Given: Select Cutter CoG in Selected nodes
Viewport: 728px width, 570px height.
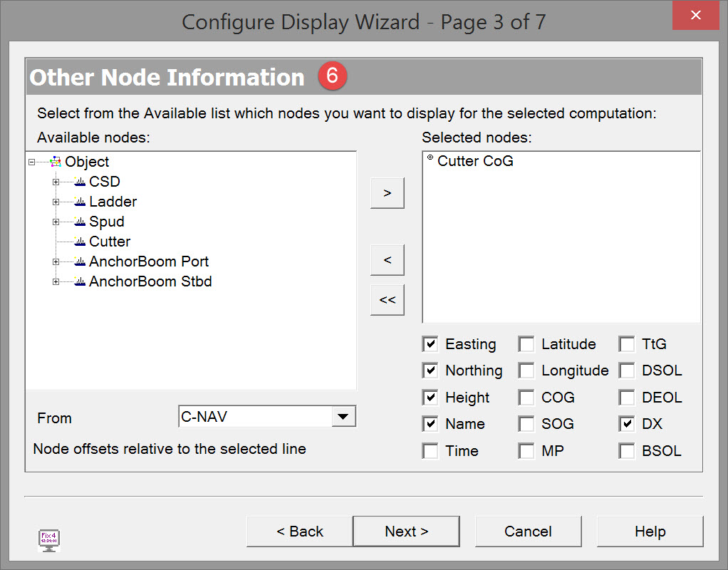Looking at the screenshot, I should click(x=475, y=162).
